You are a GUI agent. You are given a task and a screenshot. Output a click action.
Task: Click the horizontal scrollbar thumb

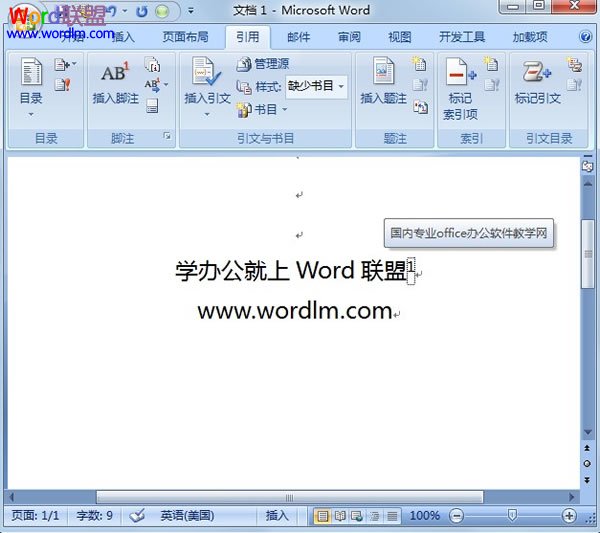point(290,497)
